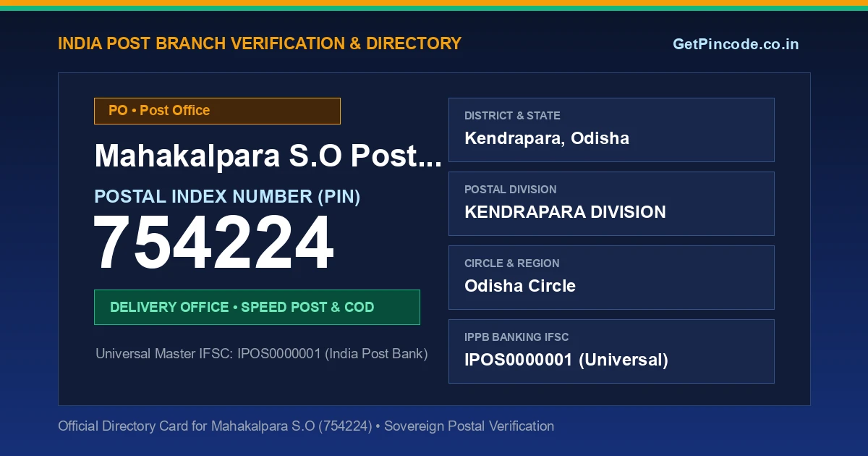868x456 pixels.
Task: Open the GetPincode.co.in site link
Action: point(736,44)
